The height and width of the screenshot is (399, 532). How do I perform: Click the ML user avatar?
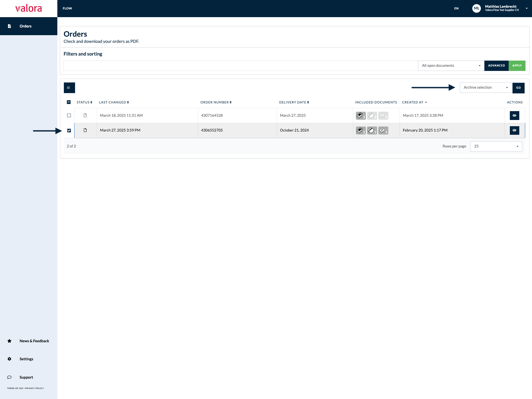pyautogui.click(x=476, y=8)
